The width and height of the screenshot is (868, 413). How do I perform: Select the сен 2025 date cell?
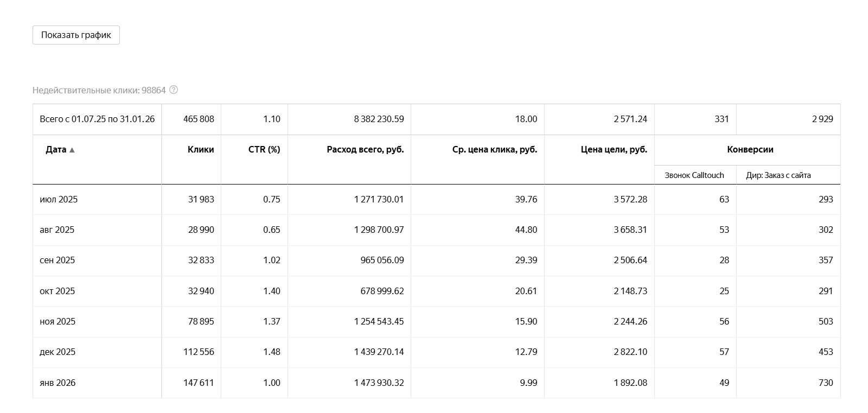(x=57, y=260)
